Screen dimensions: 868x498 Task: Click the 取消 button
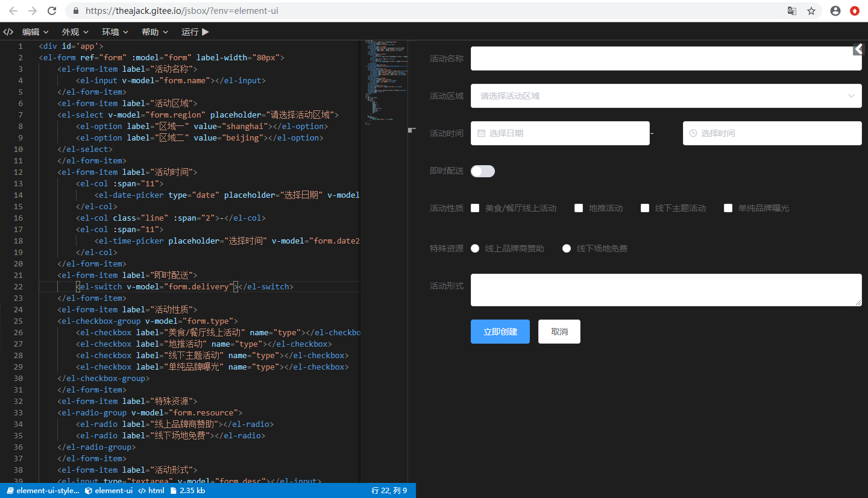559,332
